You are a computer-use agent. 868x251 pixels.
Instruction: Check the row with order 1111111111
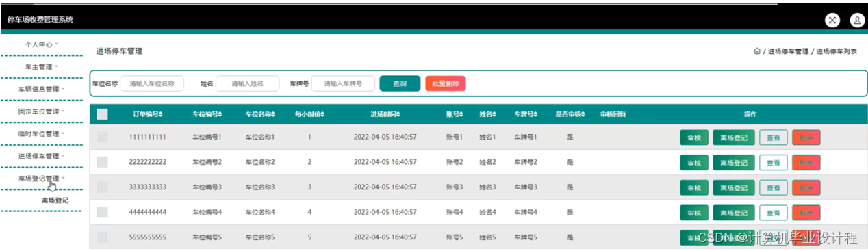(102, 137)
